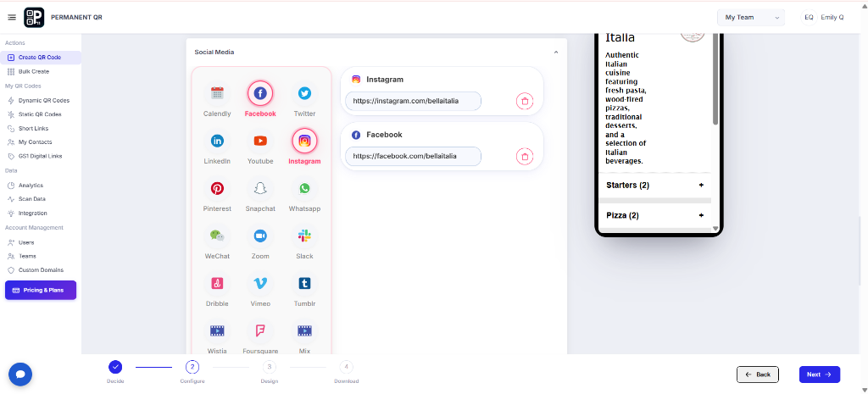Toggle the Instagram social icon
This screenshot has width=868, height=394.
pyautogui.click(x=304, y=142)
